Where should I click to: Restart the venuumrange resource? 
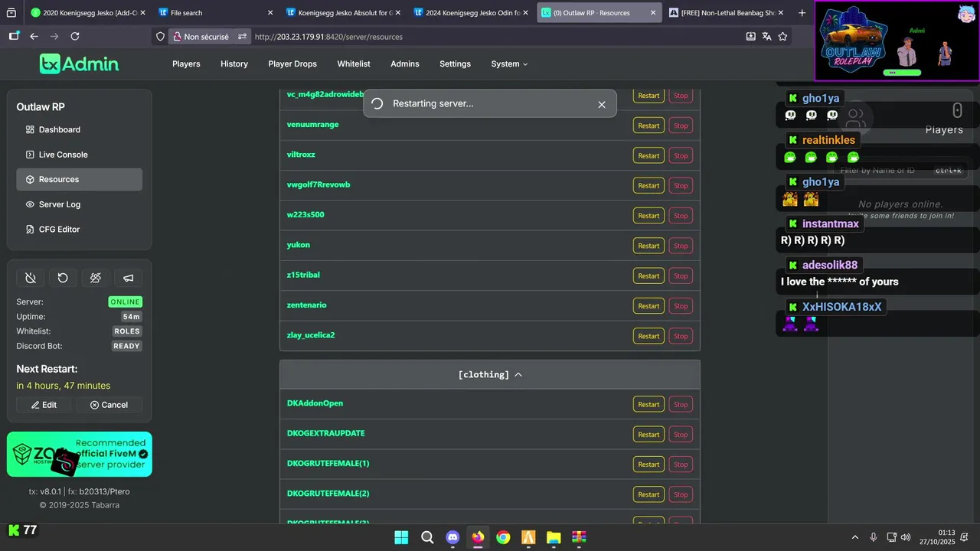[x=648, y=126]
